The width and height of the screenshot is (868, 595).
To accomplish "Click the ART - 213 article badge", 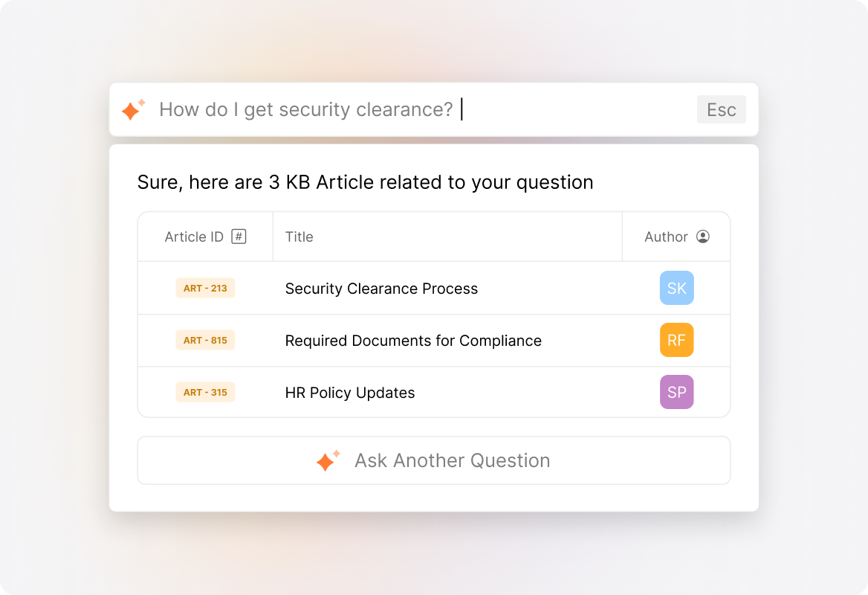I will (x=205, y=288).
